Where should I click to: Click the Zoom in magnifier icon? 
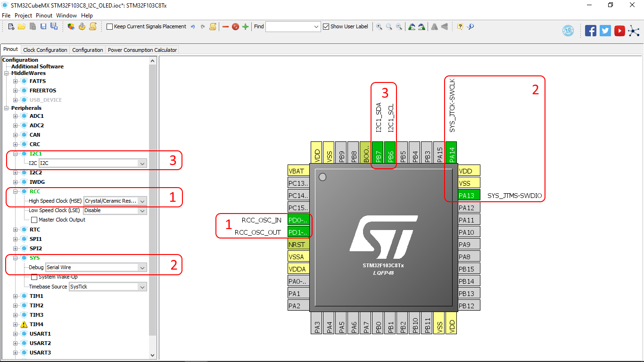(x=379, y=27)
